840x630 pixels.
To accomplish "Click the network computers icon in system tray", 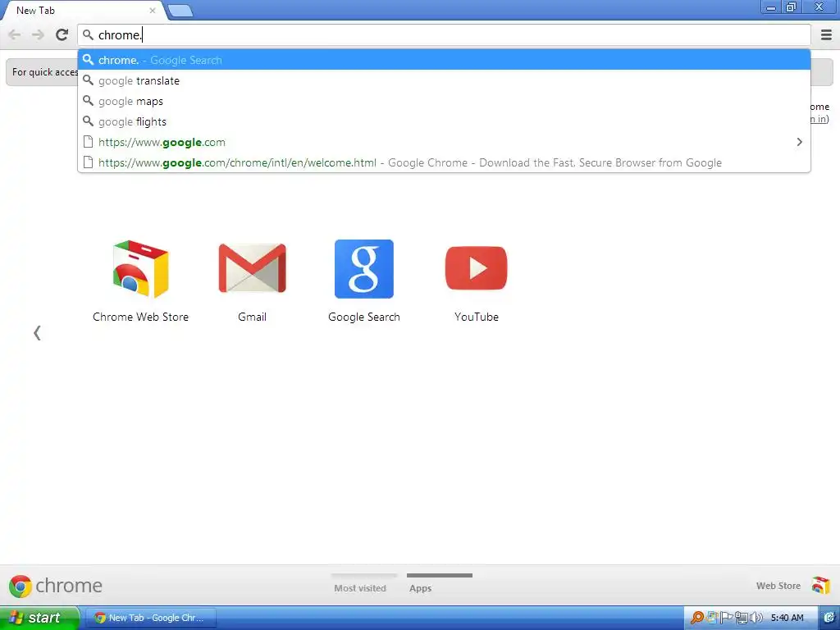I will (742, 618).
